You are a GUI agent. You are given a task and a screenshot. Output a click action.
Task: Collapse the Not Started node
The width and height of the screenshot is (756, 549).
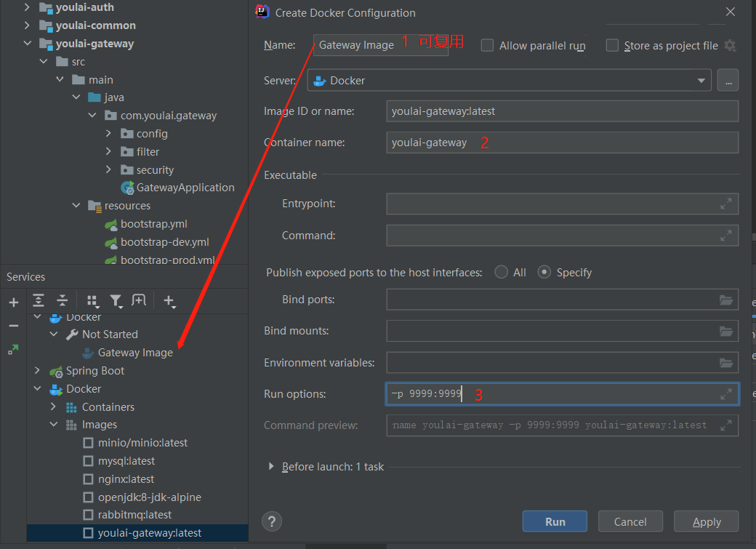tap(54, 334)
